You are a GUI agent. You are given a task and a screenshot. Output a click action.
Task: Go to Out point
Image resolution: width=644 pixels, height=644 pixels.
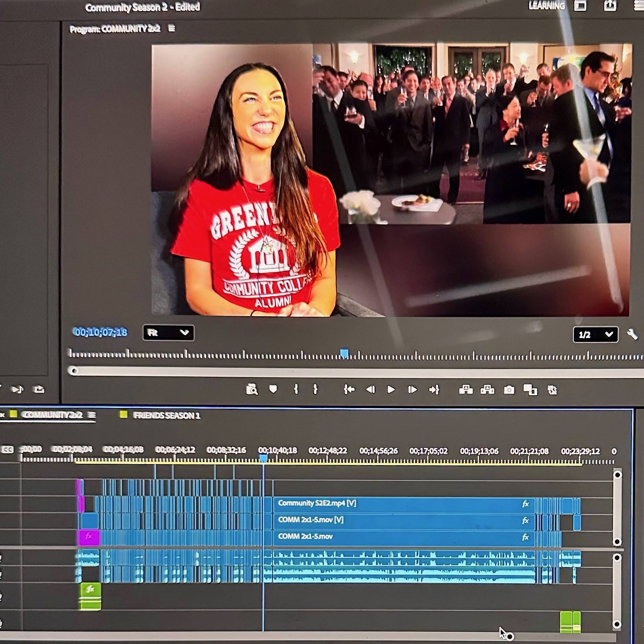pos(434,390)
